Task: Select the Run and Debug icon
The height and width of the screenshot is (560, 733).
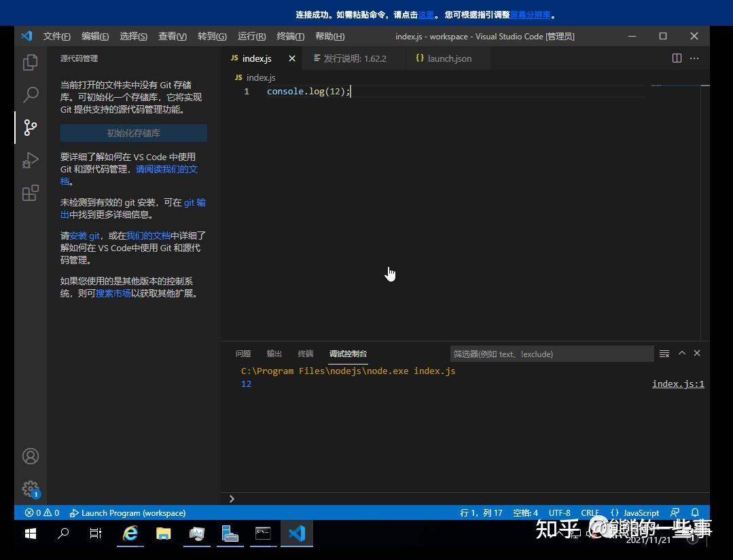Action: pyautogui.click(x=30, y=160)
